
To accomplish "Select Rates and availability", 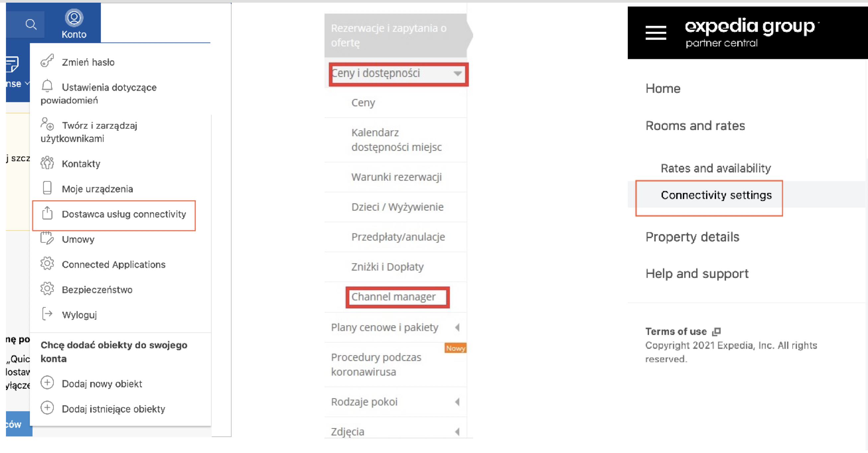I will (716, 168).
